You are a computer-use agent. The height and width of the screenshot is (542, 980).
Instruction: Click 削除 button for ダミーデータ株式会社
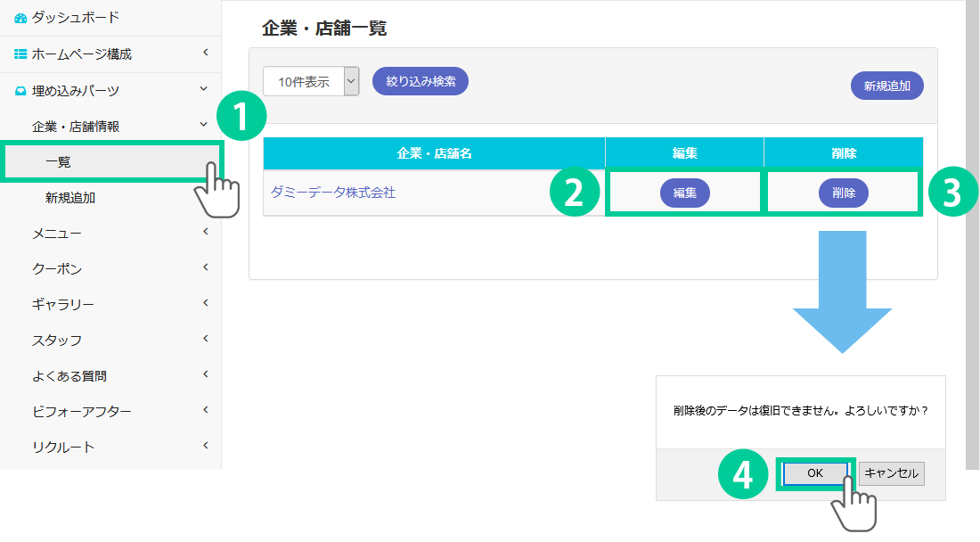pyautogui.click(x=843, y=193)
